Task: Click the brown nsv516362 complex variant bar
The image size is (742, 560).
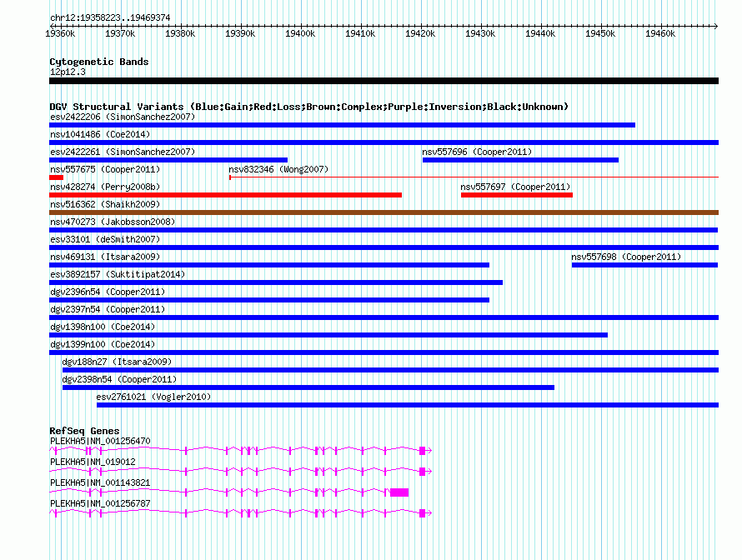Action: tap(384, 212)
